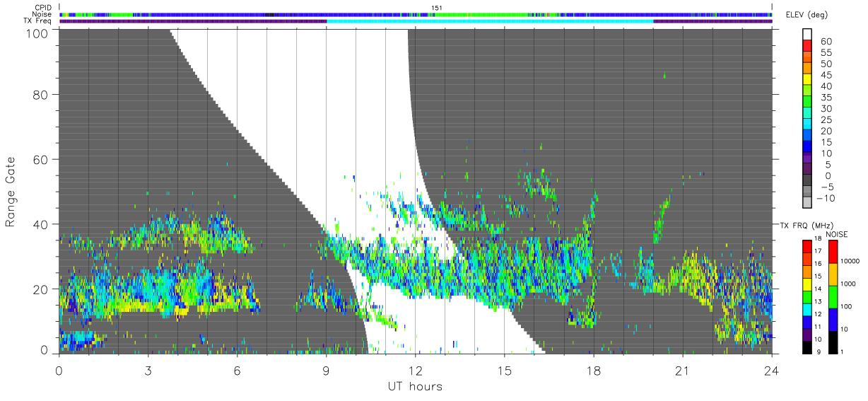The width and height of the screenshot is (868, 401).
Task: Click the 18 tick on the UT hours axis
Action: 593,371
